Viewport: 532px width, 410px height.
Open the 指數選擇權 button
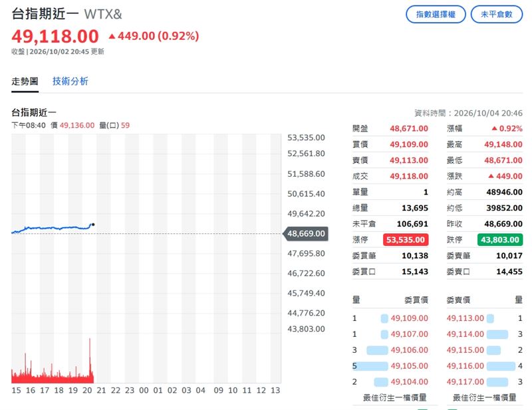436,14
